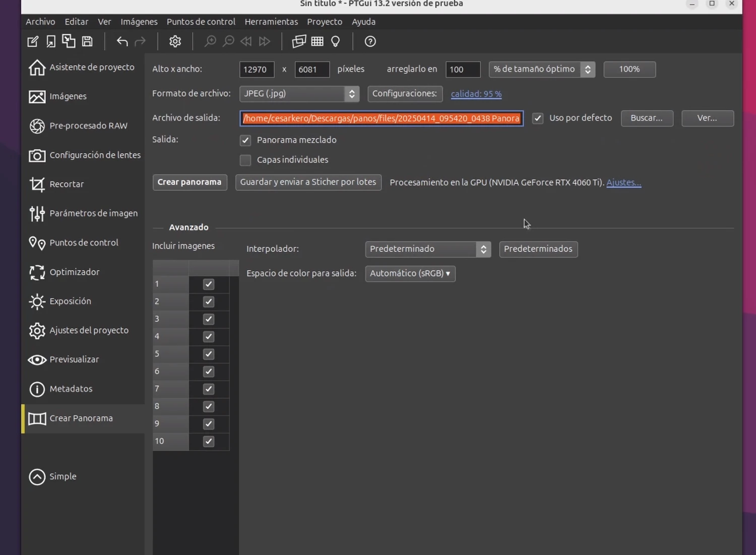The image size is (756, 555).
Task: Uncheck the Panorama mezclado checkbox
Action: point(245,140)
